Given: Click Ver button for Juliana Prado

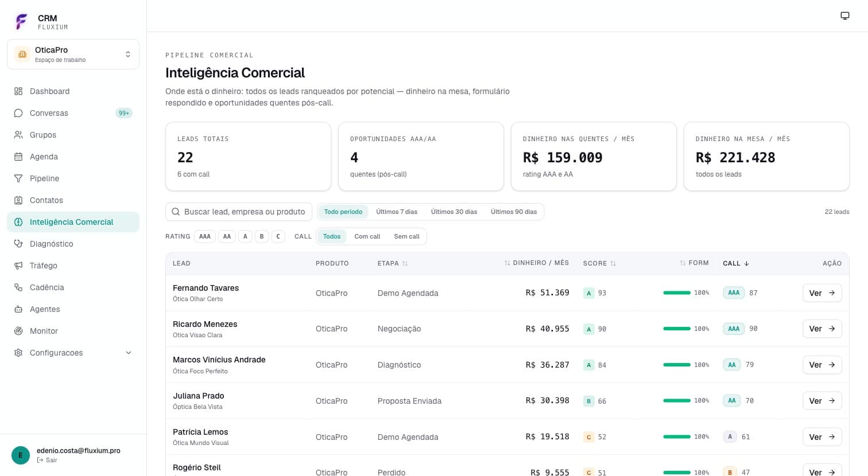Looking at the screenshot, I should (822, 401).
